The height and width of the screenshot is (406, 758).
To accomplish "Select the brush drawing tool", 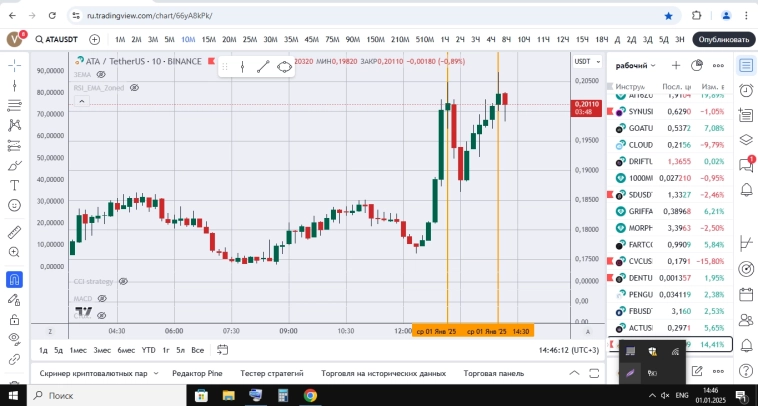I will point(15,165).
